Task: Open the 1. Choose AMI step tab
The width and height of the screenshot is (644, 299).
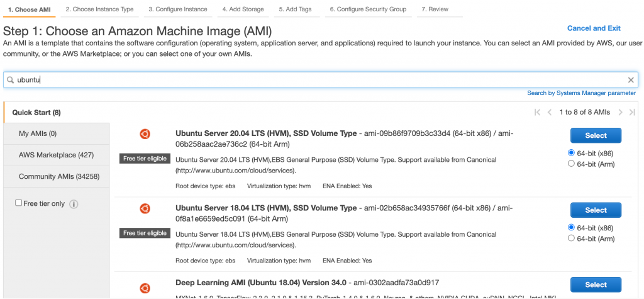Action: click(29, 9)
